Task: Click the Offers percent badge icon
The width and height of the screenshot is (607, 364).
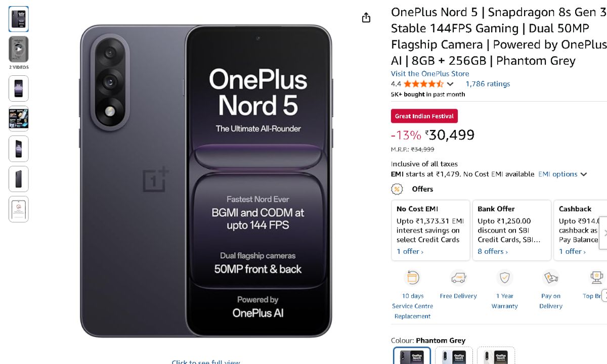Action: click(397, 189)
